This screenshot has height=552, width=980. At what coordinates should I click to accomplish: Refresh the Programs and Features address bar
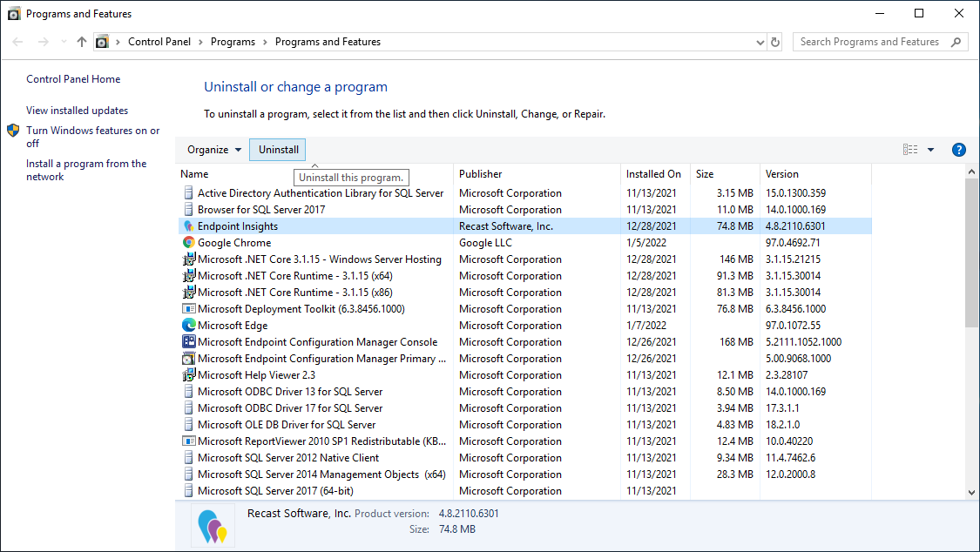[x=775, y=42]
